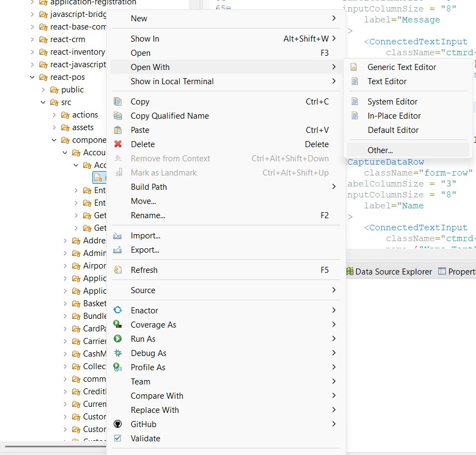The image size is (476, 455).
Task: Select Compare With menu entry
Action: point(226,395)
